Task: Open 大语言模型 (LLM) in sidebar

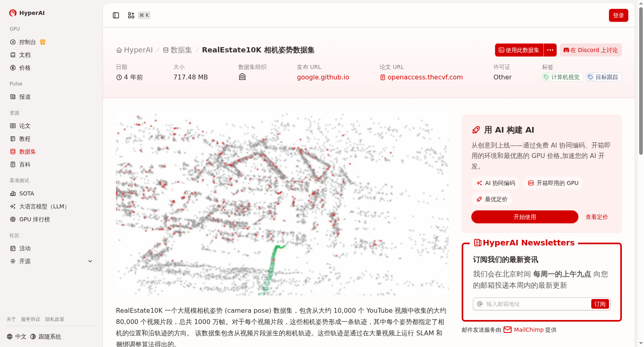Action: click(52, 206)
